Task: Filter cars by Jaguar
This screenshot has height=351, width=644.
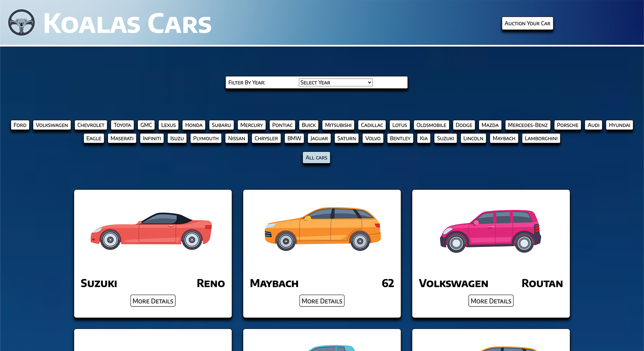Action: coord(319,138)
